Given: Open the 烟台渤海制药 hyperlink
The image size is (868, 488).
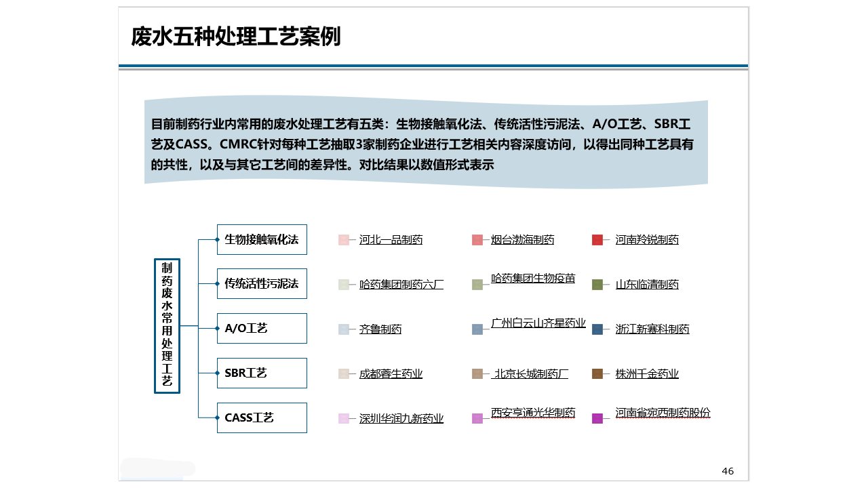Looking at the screenshot, I should point(522,240).
